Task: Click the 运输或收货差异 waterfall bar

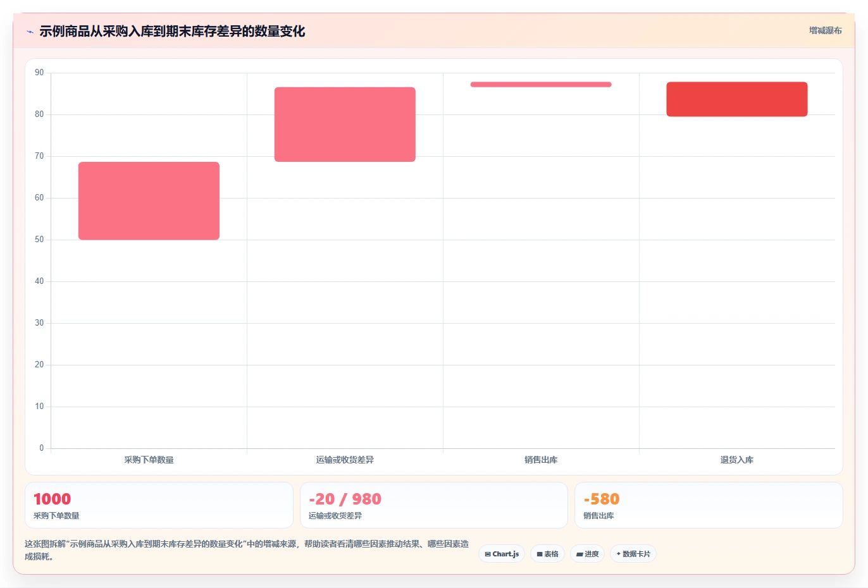Action: click(x=345, y=125)
